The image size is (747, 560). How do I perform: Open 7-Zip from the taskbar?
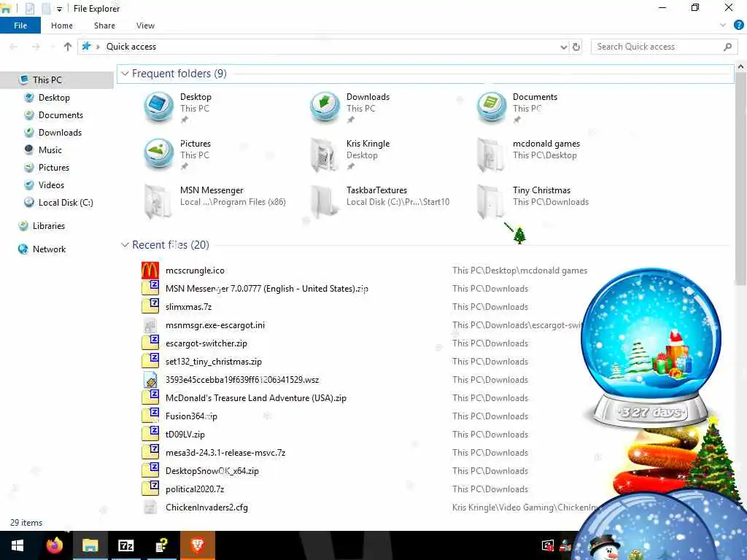click(x=125, y=545)
